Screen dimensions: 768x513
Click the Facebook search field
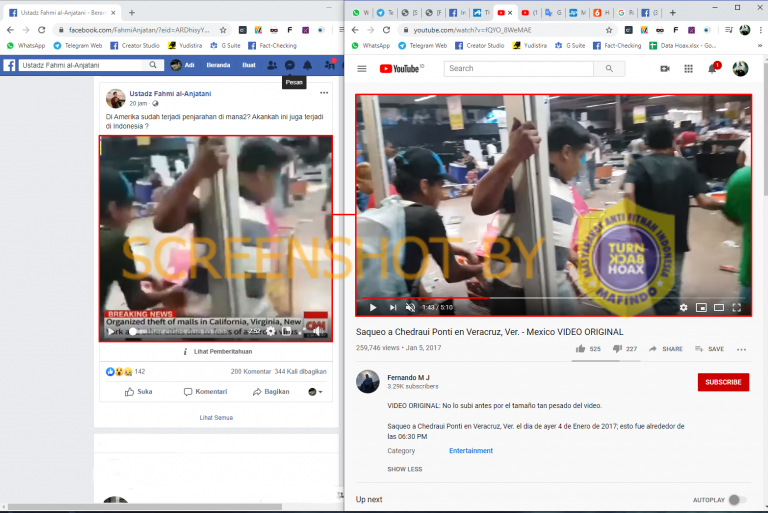[x=82, y=65]
